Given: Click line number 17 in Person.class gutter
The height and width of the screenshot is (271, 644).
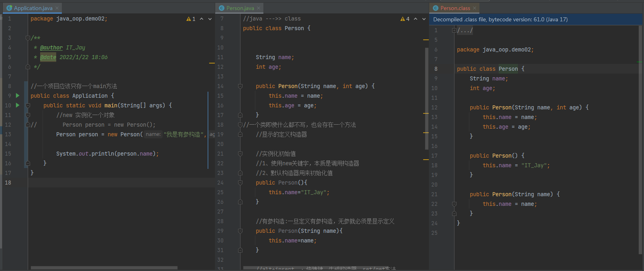Looking at the screenshot, I should 434,156.
